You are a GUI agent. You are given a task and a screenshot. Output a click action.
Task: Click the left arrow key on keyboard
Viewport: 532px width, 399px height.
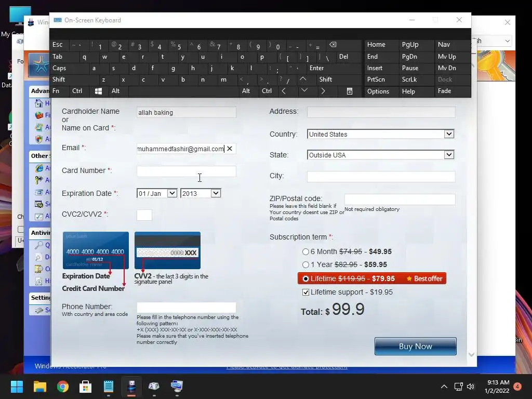[x=284, y=91]
